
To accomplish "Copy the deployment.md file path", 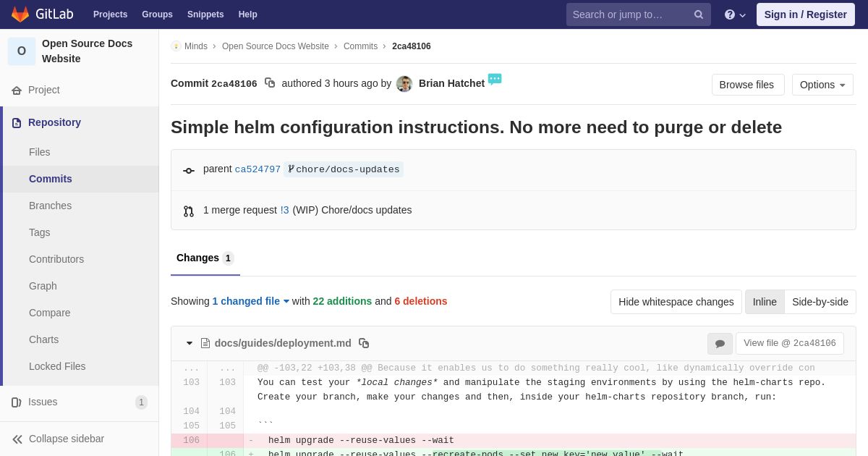I will tap(364, 343).
